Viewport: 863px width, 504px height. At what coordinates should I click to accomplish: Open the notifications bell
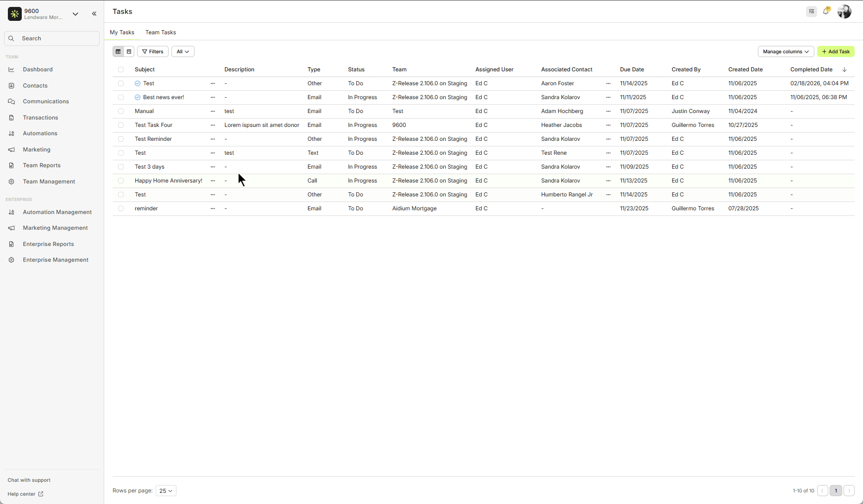(826, 12)
